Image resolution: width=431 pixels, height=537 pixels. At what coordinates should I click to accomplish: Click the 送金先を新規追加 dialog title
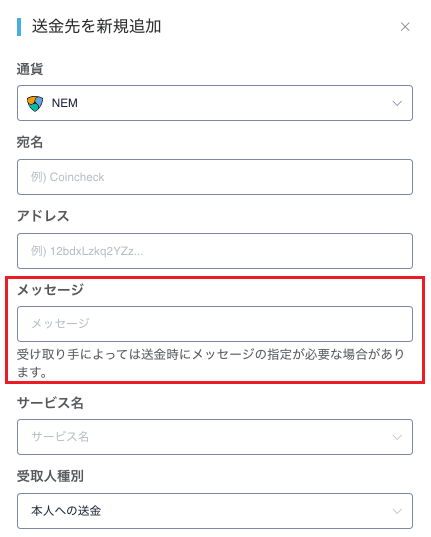pos(96,26)
